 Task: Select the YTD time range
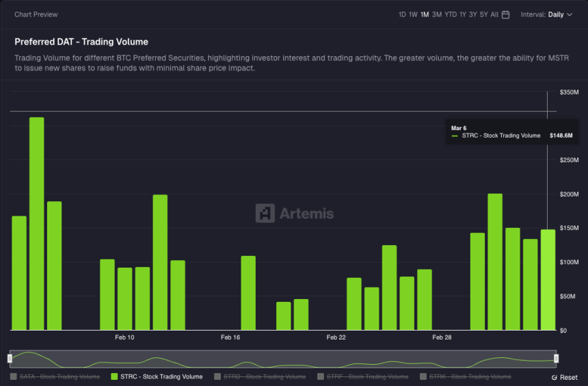[x=451, y=14]
